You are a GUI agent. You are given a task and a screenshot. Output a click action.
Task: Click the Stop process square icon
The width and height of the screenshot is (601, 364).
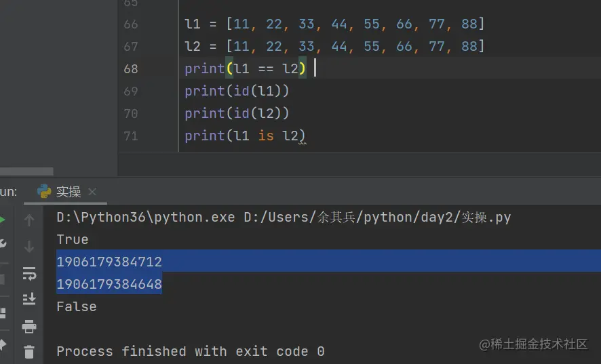click(2, 279)
